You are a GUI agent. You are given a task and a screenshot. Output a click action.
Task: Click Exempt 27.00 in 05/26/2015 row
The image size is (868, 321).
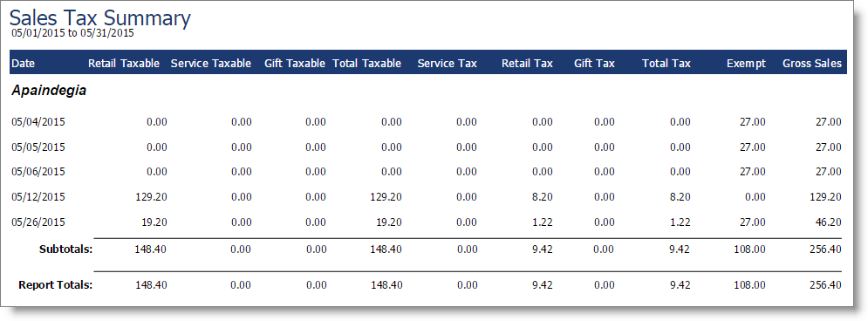(753, 222)
